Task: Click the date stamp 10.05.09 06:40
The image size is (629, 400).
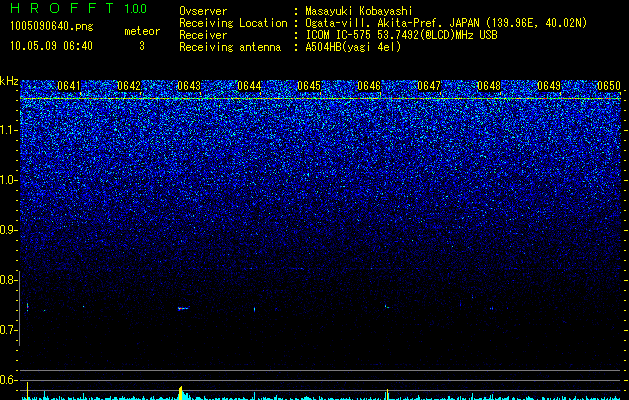Action: tap(51, 46)
